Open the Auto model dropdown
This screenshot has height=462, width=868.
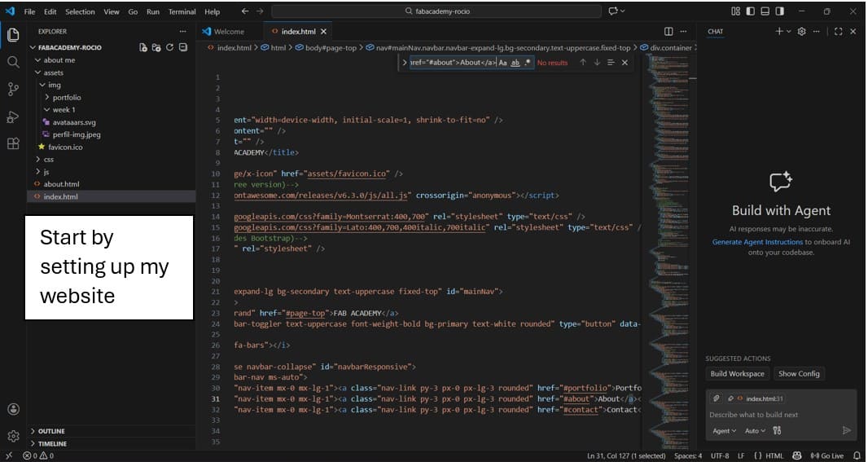tap(755, 430)
